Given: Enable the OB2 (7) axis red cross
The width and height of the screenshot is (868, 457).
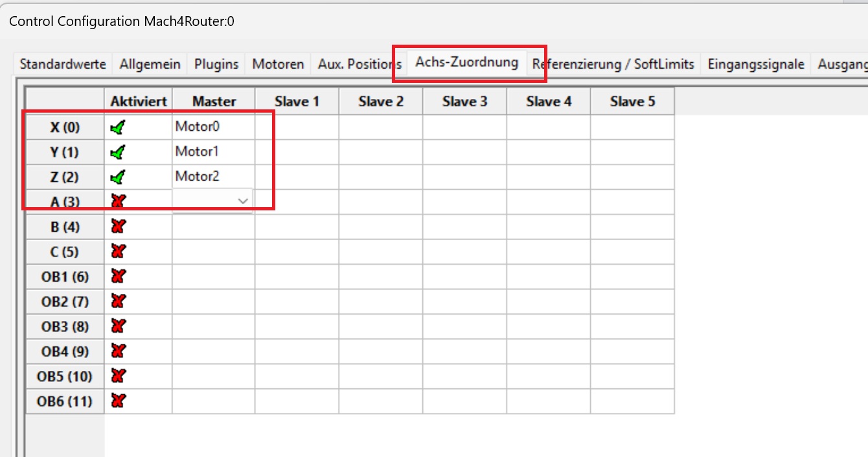Looking at the screenshot, I should [x=118, y=301].
